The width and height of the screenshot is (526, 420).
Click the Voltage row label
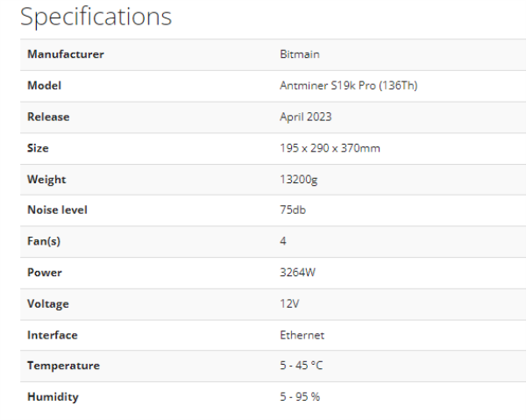(x=47, y=304)
